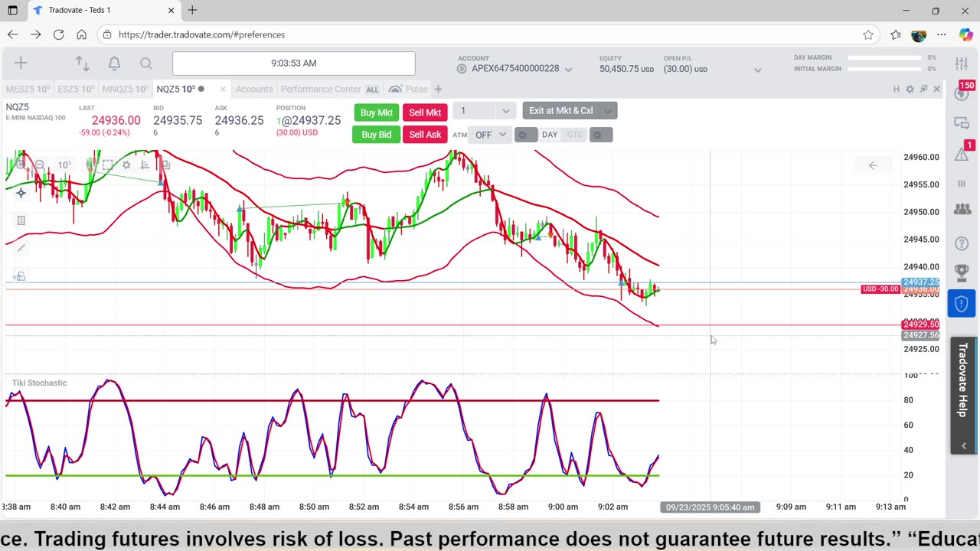
Task: Click the chart scroll-to-latest back arrow
Action: click(873, 165)
